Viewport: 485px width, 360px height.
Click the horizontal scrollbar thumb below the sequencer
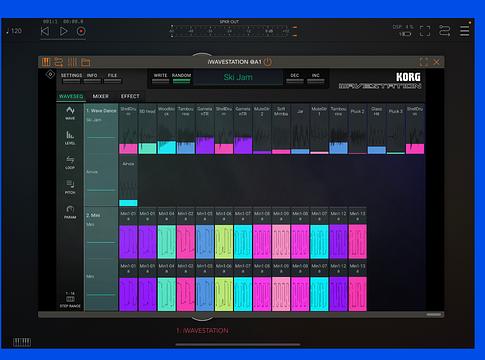[x=434, y=314]
